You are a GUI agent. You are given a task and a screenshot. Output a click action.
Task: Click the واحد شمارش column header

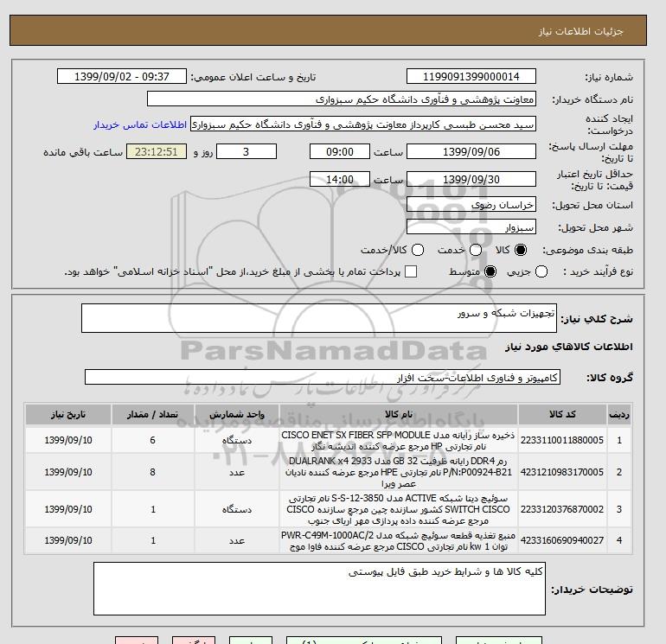click(237, 415)
